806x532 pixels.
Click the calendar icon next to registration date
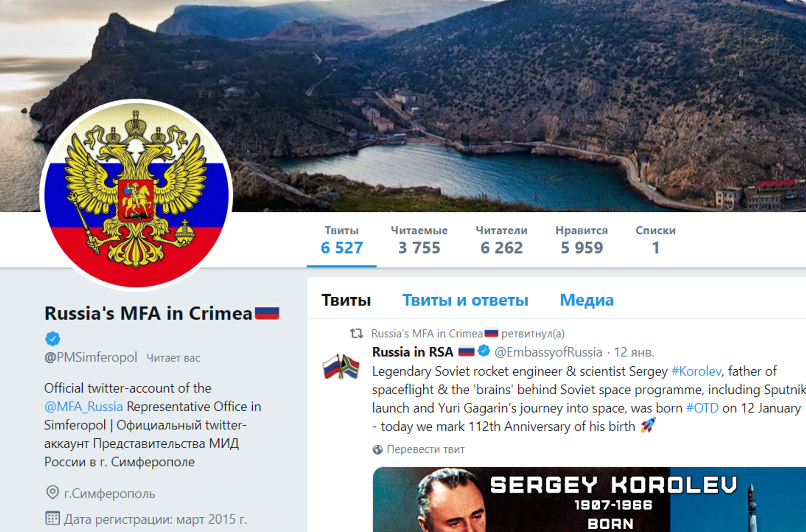click(x=52, y=519)
